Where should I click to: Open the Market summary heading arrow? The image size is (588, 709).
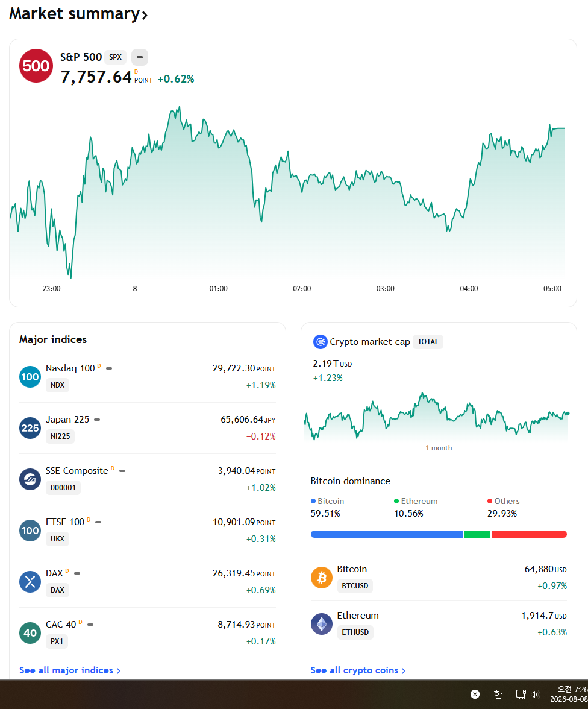point(145,16)
